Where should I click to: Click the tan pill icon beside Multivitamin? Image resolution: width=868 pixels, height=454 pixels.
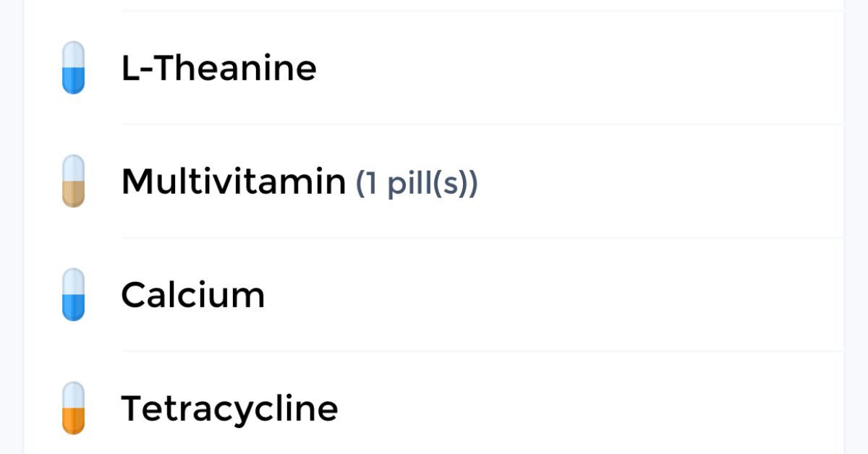pos(74,181)
